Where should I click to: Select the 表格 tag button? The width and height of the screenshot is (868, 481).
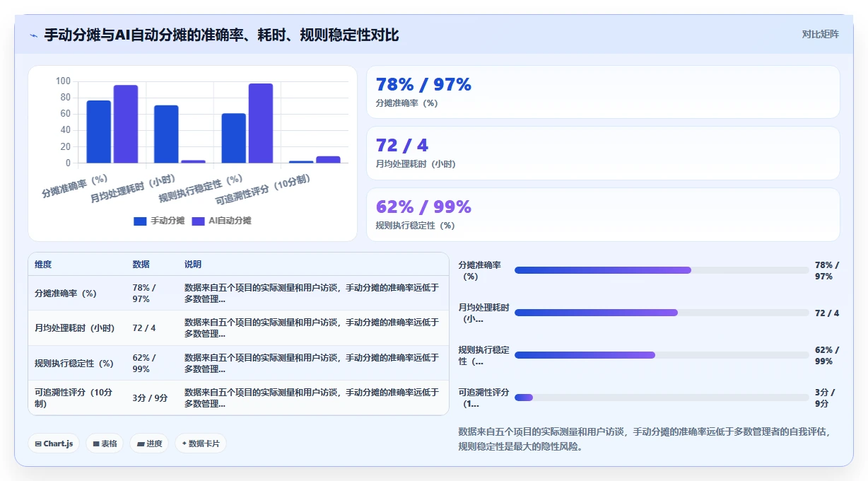pos(105,444)
